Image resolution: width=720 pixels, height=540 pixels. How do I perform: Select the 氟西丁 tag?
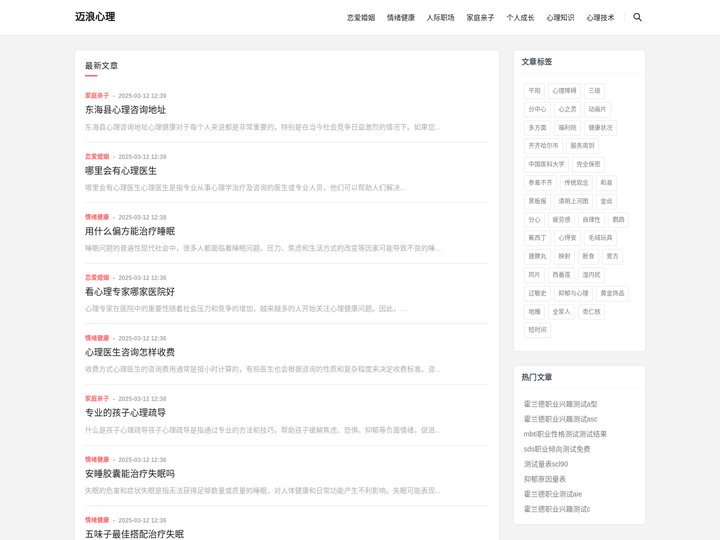point(537,237)
